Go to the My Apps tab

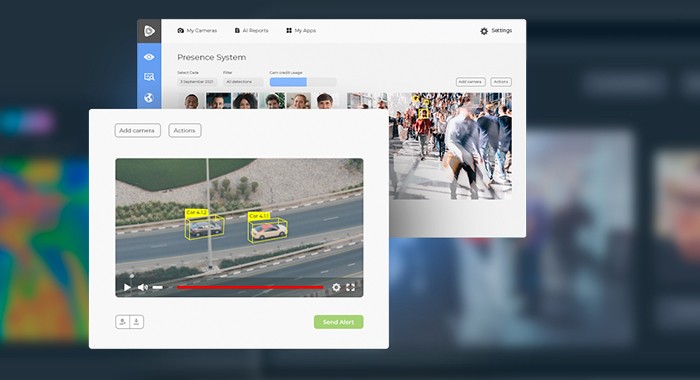click(x=301, y=30)
